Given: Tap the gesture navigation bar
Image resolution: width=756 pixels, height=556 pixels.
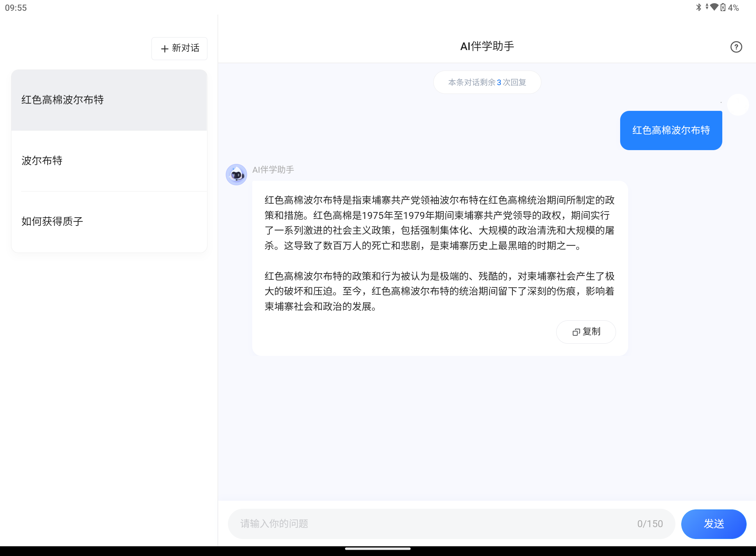Looking at the screenshot, I should (x=378, y=549).
